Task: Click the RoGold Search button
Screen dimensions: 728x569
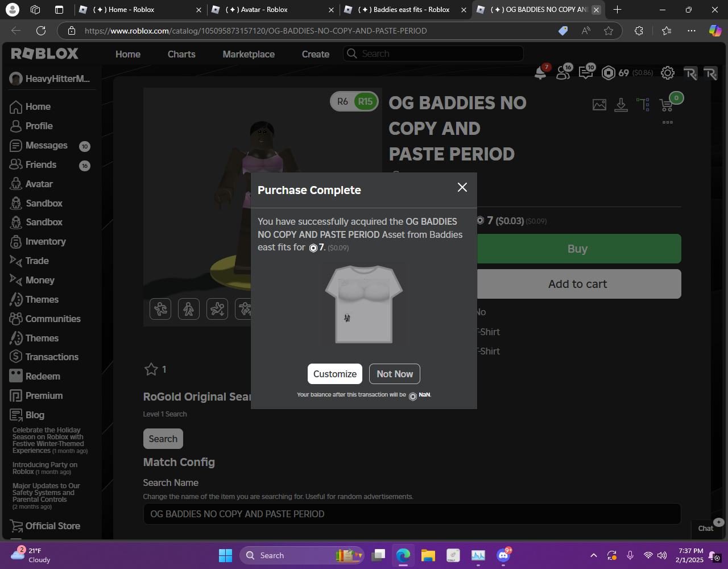Action: 163,439
